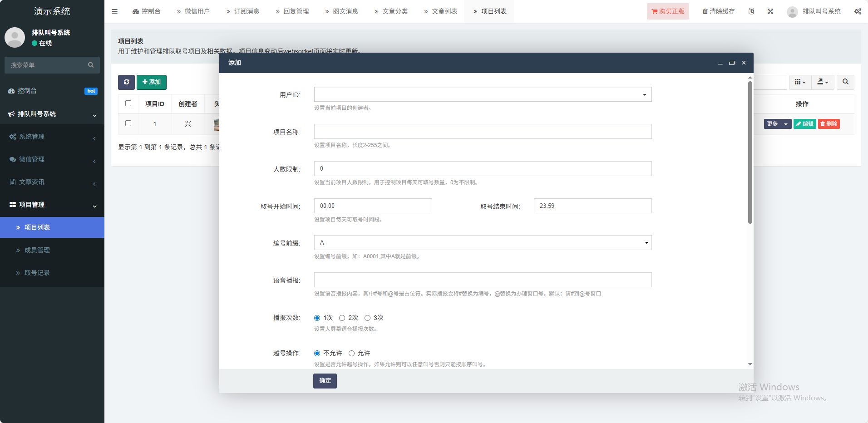Click the sidebar menu search icon

91,65
